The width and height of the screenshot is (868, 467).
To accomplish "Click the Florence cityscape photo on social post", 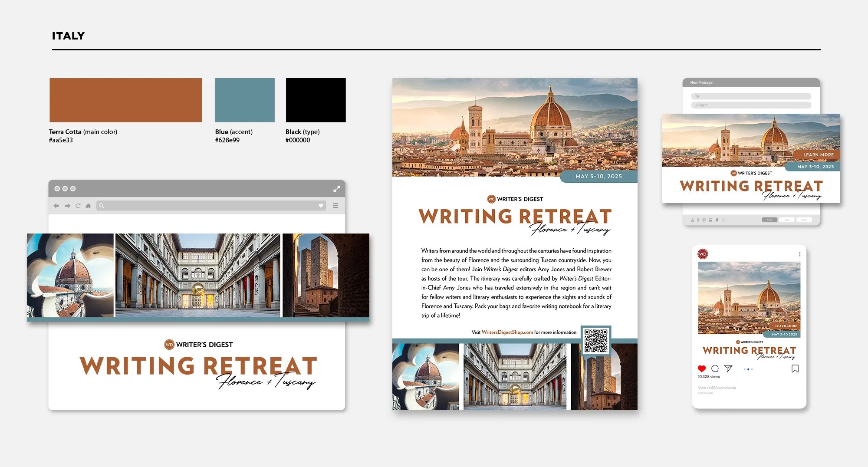I will [x=749, y=298].
